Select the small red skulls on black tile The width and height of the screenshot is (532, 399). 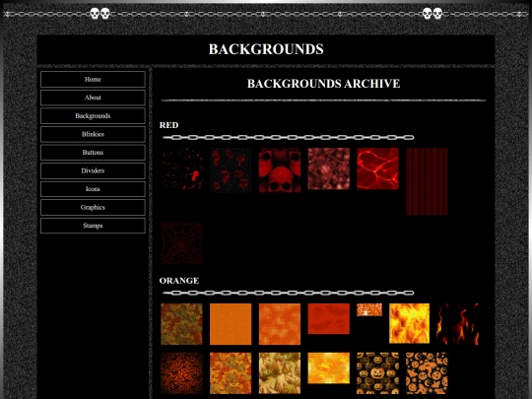231,170
